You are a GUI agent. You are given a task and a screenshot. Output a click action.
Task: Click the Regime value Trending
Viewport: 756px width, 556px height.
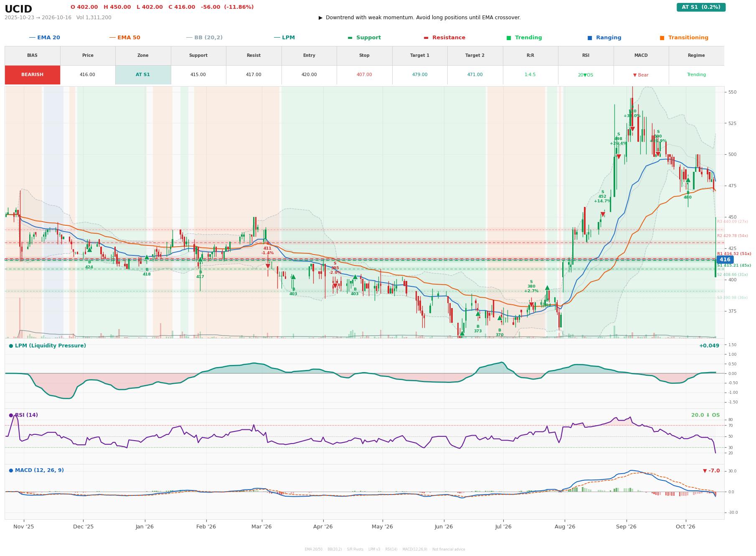696,75
